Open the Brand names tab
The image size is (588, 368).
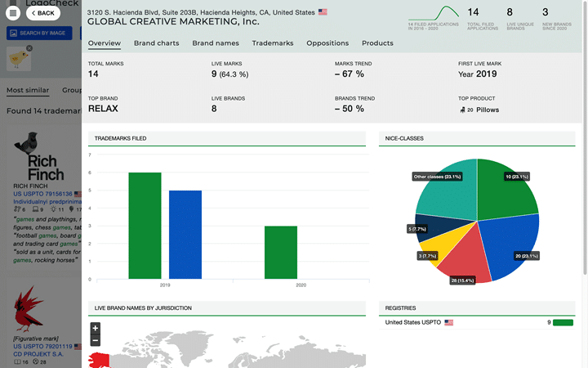pyautogui.click(x=216, y=43)
